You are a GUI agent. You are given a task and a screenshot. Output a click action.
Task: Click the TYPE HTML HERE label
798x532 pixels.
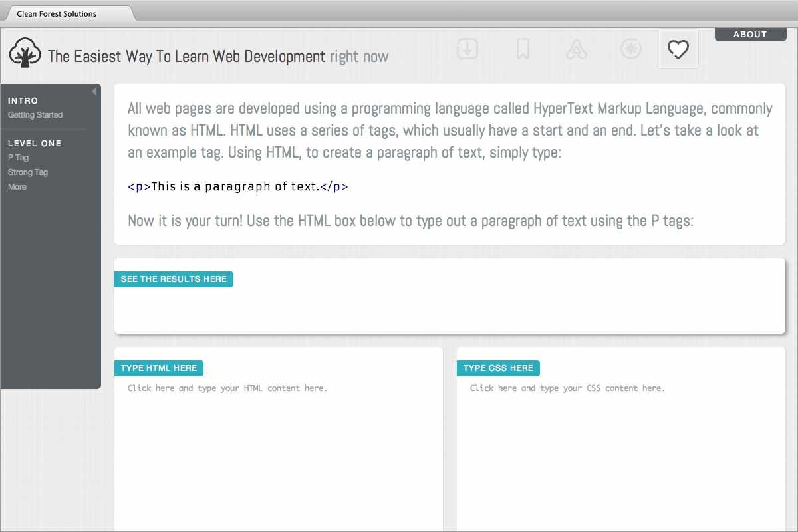tap(159, 368)
